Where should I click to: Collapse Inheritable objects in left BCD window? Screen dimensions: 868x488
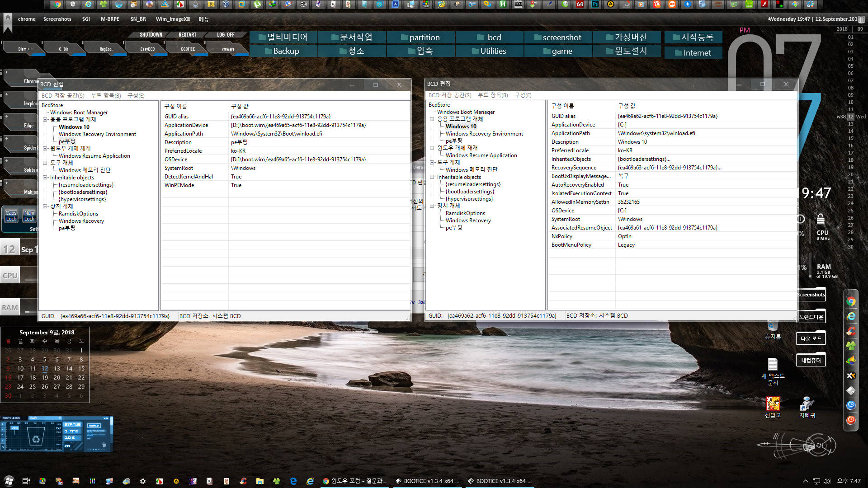pyautogui.click(x=45, y=178)
